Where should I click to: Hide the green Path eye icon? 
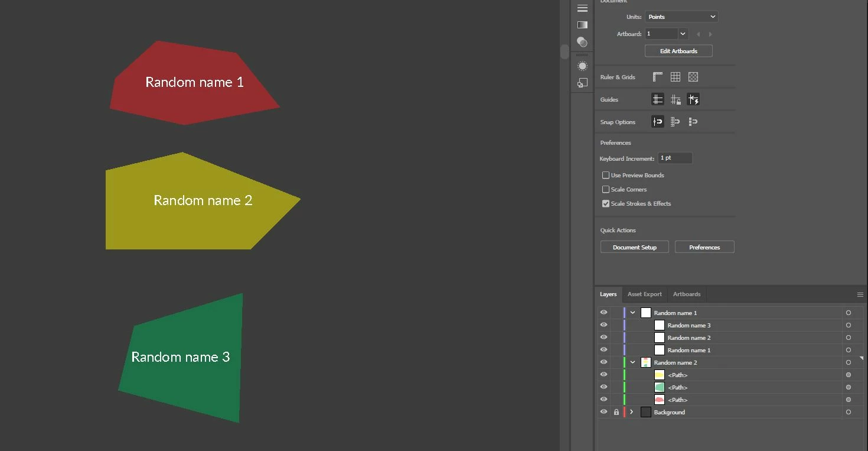click(x=603, y=387)
